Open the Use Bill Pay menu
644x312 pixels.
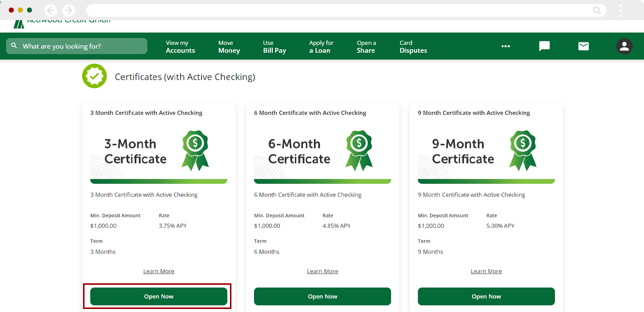point(274,47)
